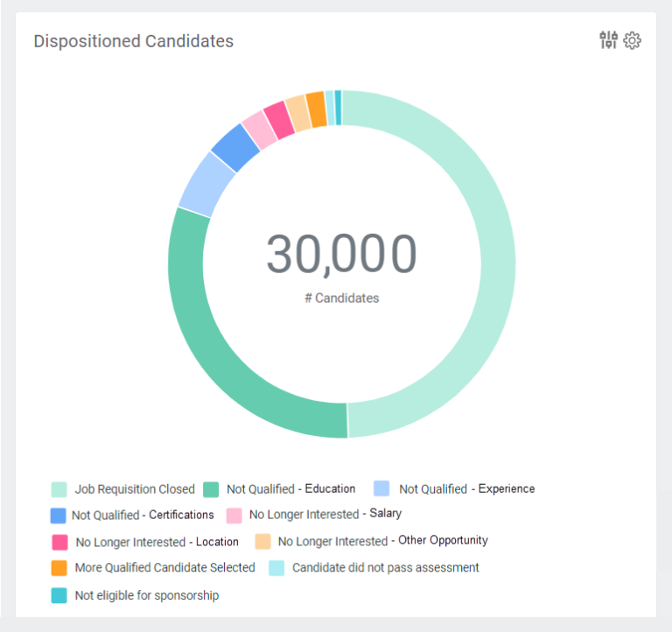Viewport: 672px width, 632px height.
Task: Click the Dispositioned Candidates title
Action: coord(133,41)
